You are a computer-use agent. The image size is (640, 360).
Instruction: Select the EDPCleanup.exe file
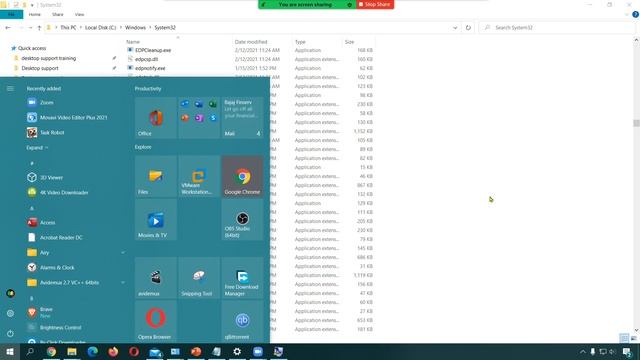tap(153, 50)
